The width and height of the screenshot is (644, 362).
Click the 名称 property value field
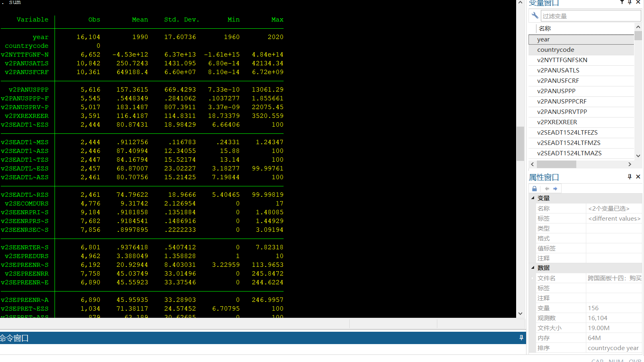point(614,208)
